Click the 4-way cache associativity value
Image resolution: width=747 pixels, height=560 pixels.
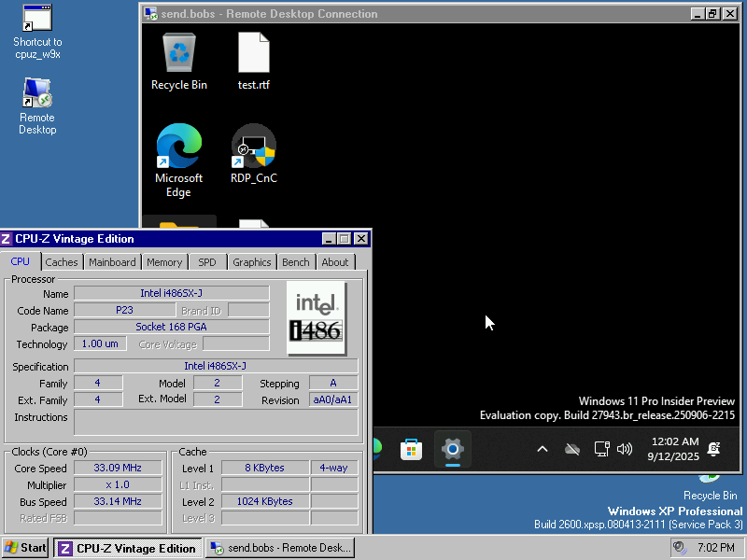click(x=334, y=469)
